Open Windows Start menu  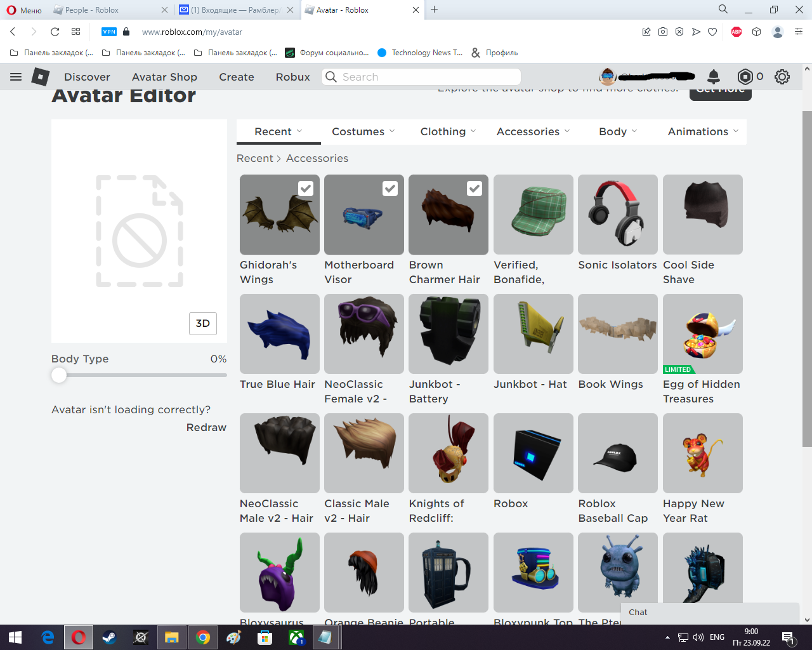pos(15,637)
